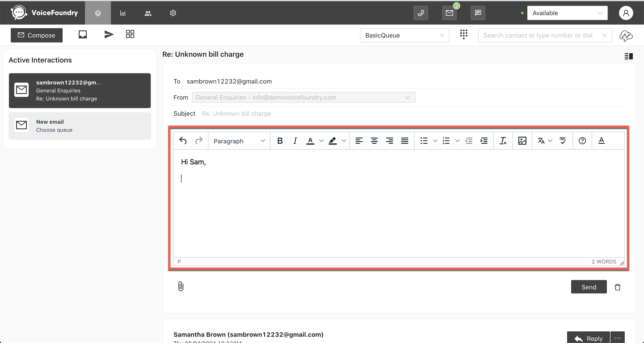Open the sent items arrow icon
The height and width of the screenshot is (343, 644).
[109, 34]
